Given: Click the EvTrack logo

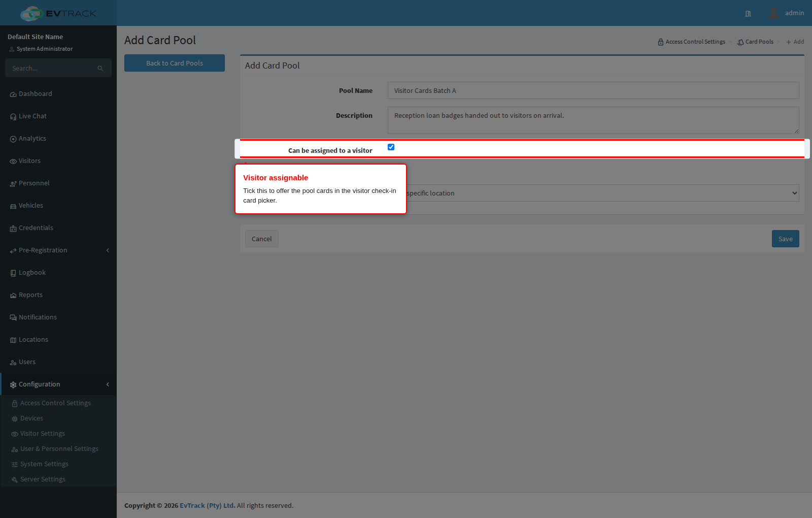Looking at the screenshot, I should 58,13.
